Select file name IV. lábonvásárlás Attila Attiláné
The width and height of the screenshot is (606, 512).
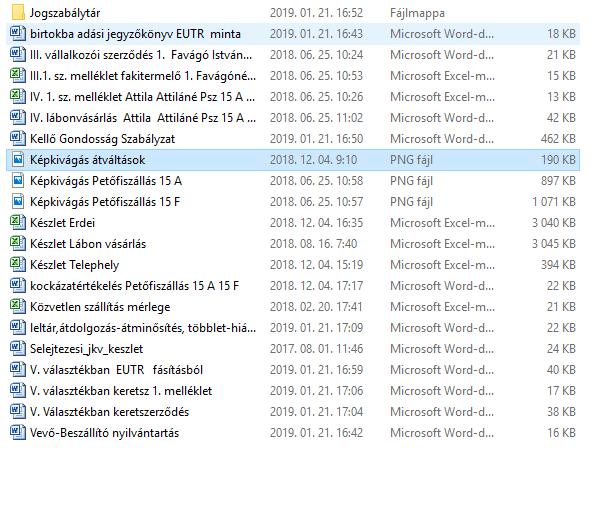tap(143, 118)
